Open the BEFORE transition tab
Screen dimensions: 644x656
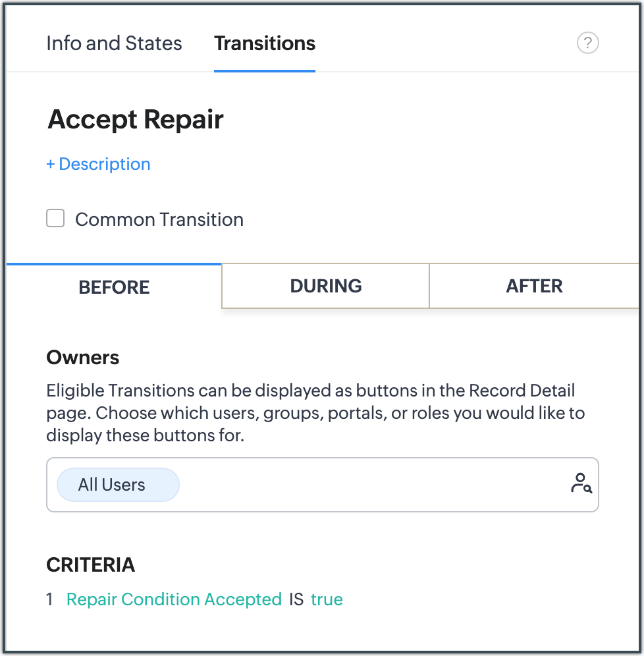click(114, 287)
